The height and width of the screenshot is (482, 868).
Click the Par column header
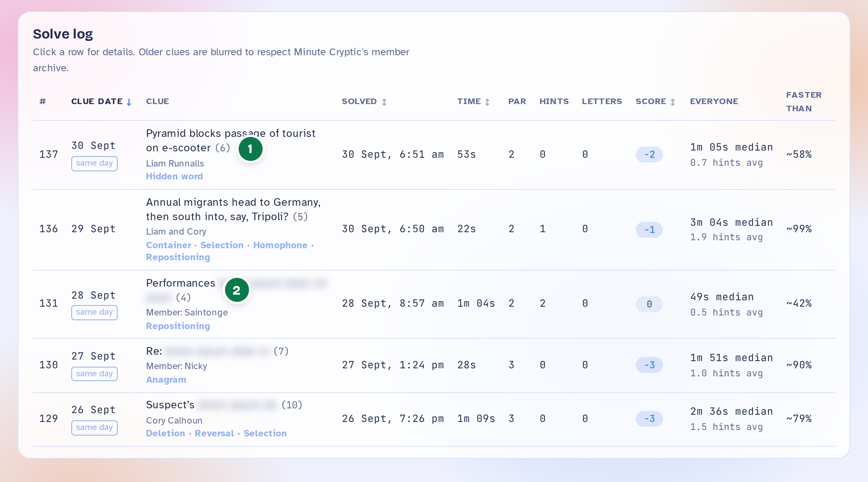tap(517, 102)
